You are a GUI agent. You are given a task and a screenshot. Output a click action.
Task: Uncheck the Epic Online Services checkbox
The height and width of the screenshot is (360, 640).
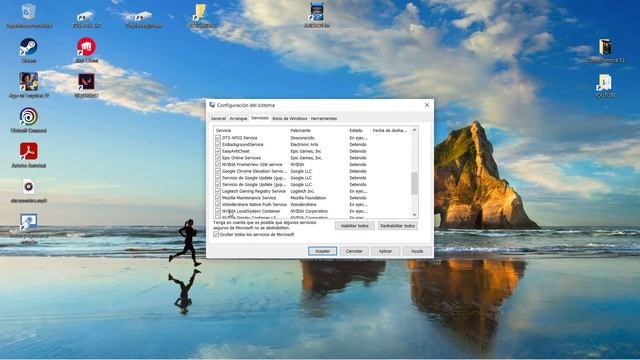click(x=218, y=158)
